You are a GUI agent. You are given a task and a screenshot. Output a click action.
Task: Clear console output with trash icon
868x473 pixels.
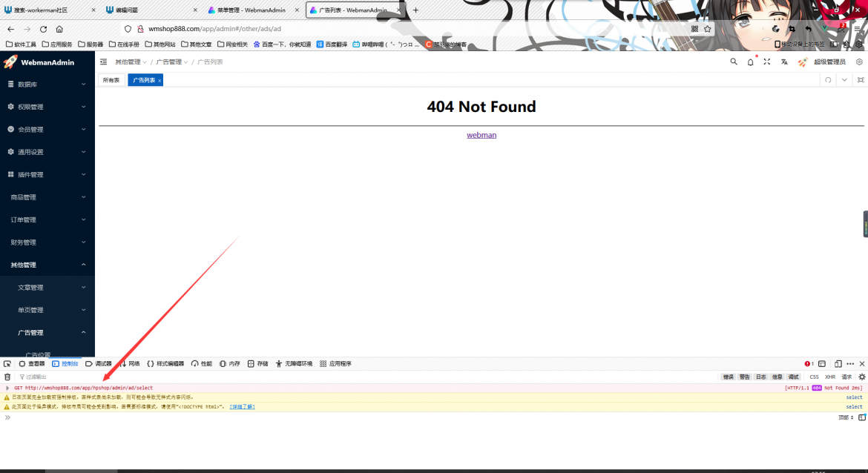(x=7, y=377)
